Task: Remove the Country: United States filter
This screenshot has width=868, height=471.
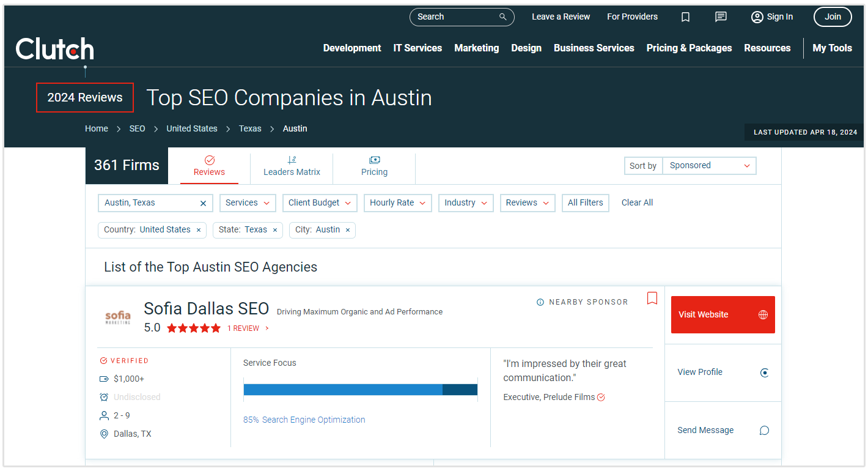Action: 198,230
